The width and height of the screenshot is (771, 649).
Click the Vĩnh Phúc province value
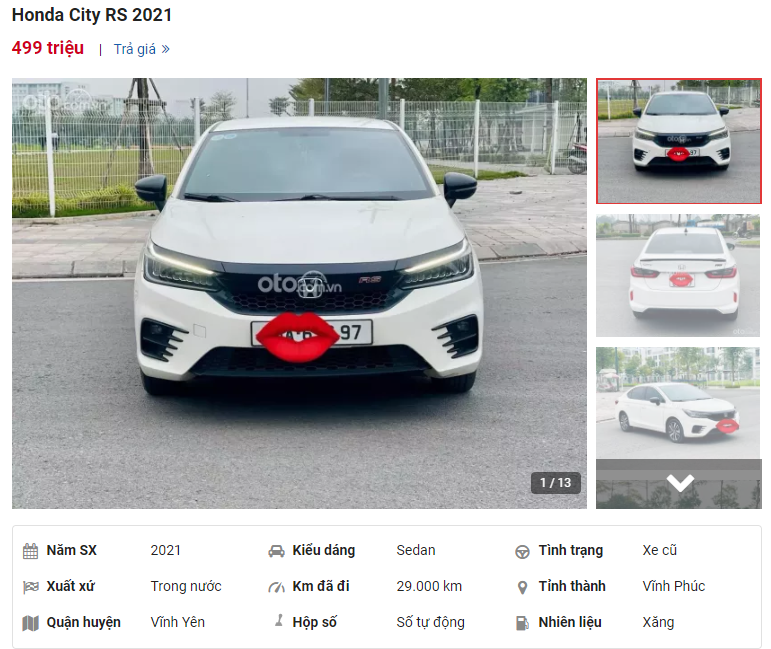pyautogui.click(x=674, y=586)
